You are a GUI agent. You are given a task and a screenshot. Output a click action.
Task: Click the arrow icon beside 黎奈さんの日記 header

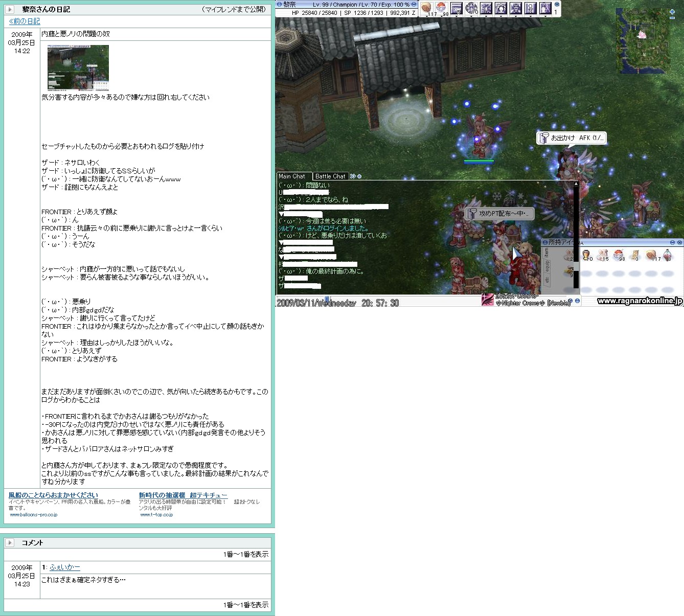[10, 9]
